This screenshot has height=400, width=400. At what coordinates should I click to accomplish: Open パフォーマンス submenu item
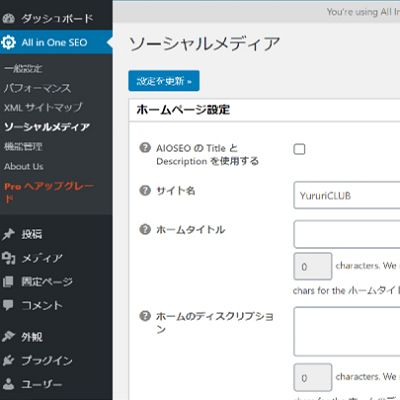click(37, 88)
